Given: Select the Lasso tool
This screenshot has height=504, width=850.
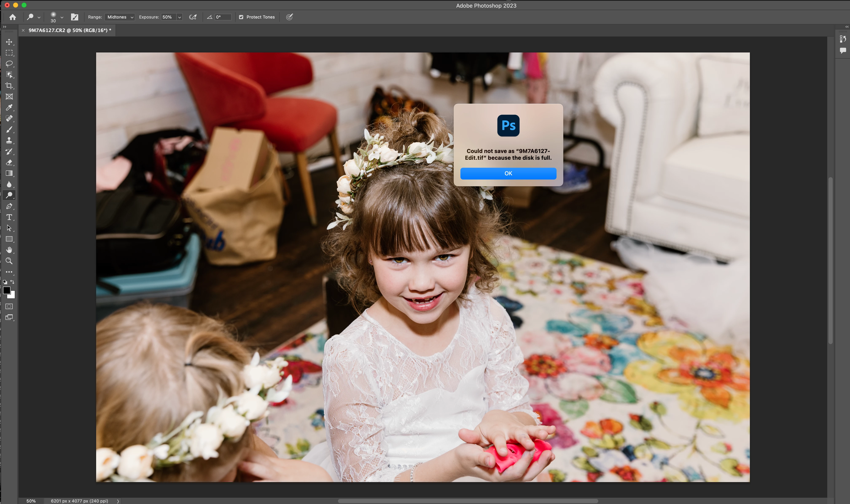Looking at the screenshot, I should click(9, 64).
